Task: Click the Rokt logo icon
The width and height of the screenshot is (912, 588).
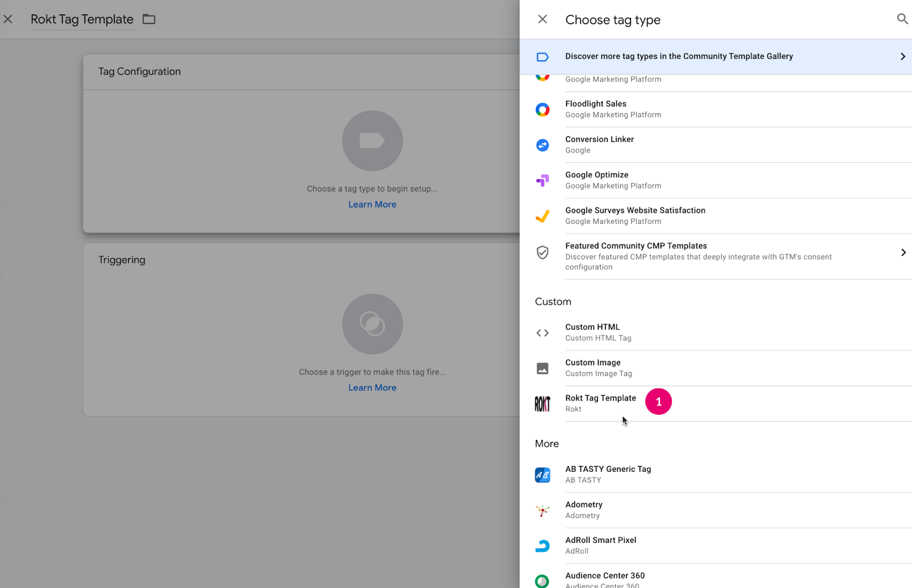Action: click(543, 404)
